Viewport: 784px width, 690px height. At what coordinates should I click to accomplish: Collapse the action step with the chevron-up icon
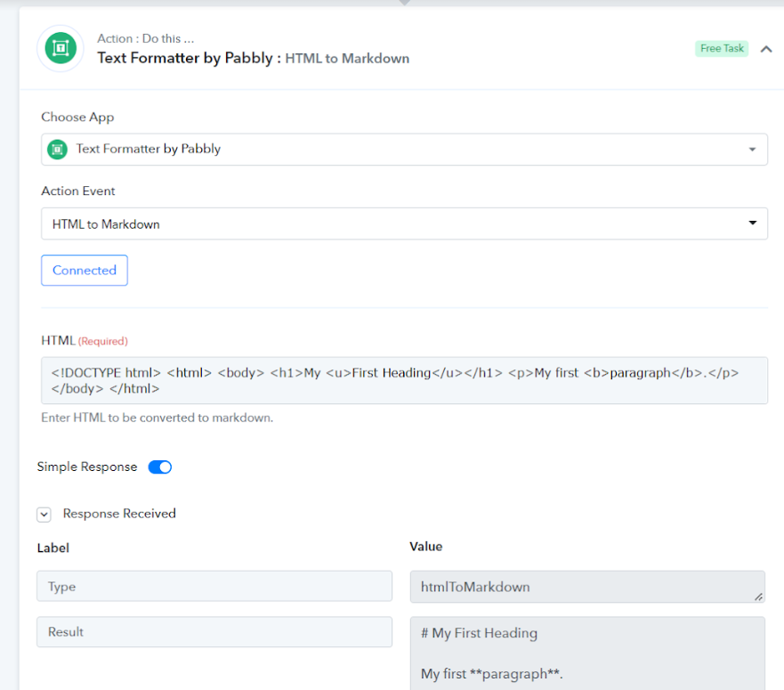click(766, 49)
